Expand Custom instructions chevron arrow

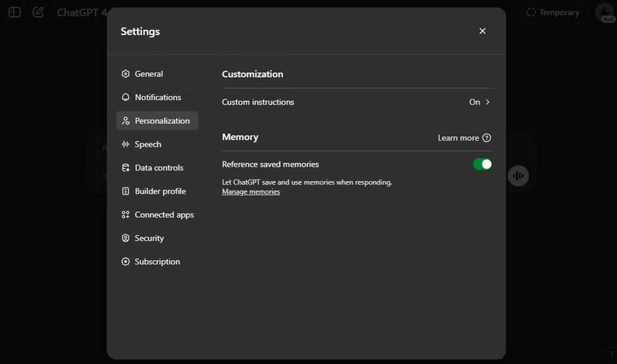488,102
